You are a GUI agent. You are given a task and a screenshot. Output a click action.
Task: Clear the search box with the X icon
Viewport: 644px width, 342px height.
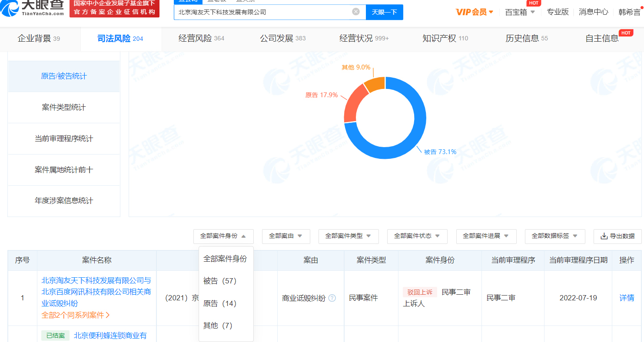pos(355,12)
